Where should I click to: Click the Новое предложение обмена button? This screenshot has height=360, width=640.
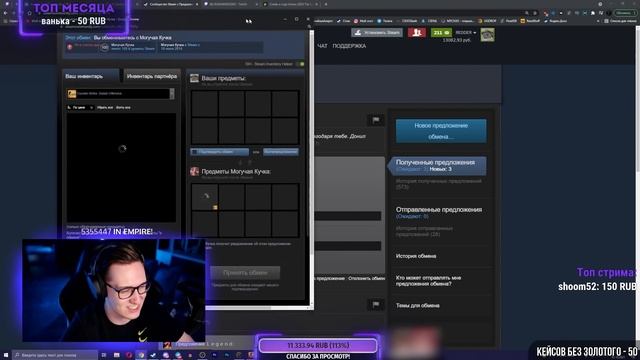(x=441, y=131)
